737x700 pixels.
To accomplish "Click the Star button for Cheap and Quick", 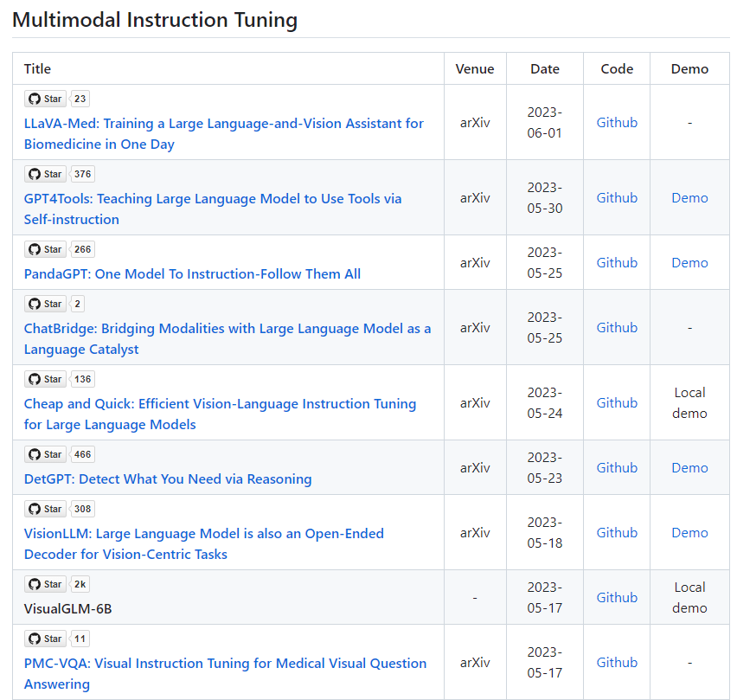I will point(45,379).
